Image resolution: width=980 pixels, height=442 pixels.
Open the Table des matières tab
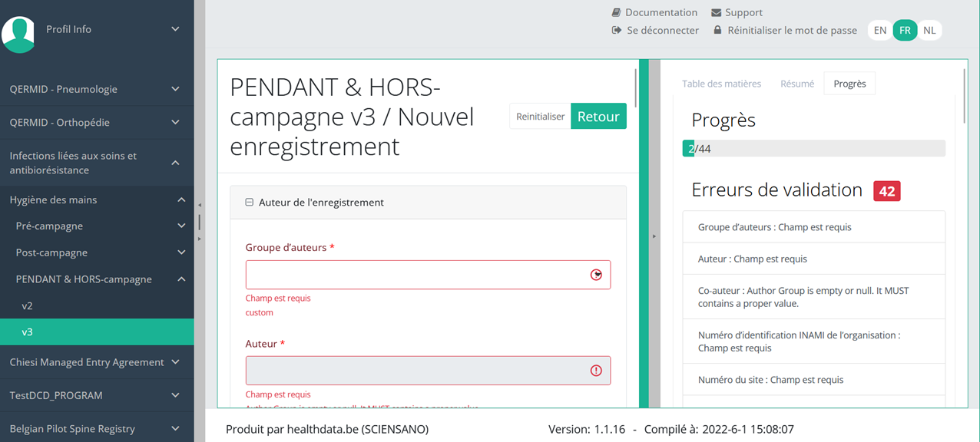721,84
